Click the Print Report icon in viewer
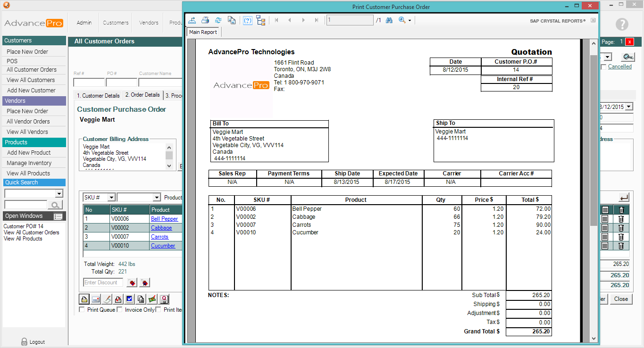The height and width of the screenshot is (348, 644). [205, 20]
